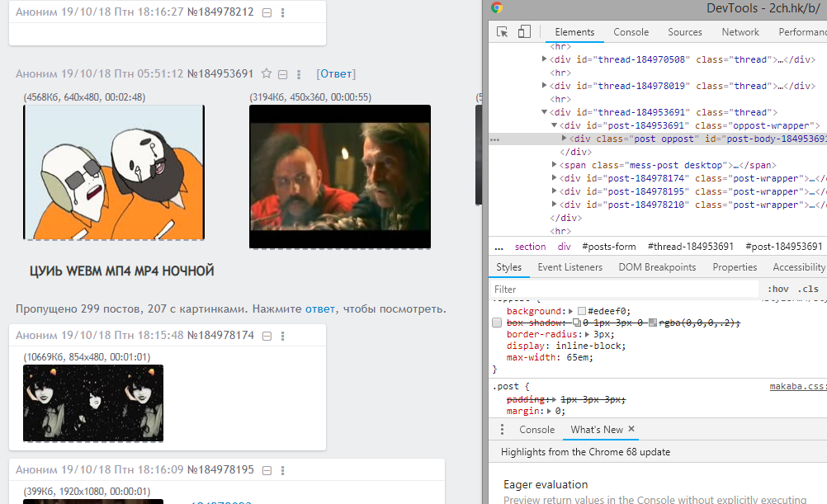Expand the post-184978210 post-wrapper node
827x504 pixels.
click(555, 204)
